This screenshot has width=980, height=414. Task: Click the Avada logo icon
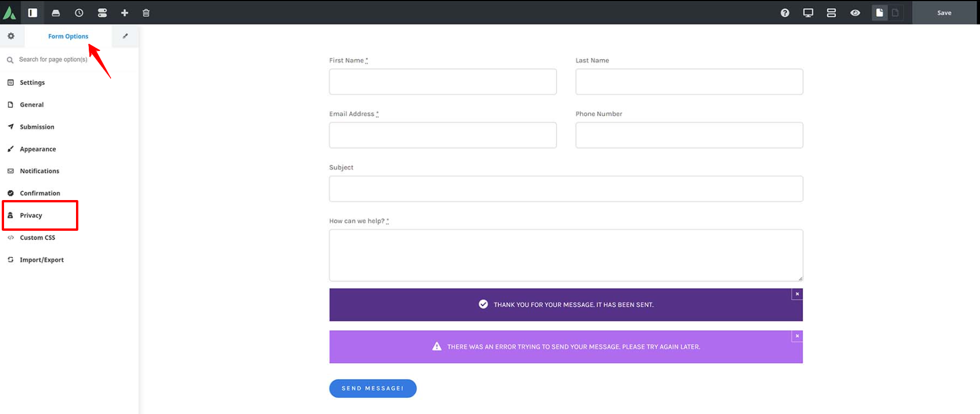(10, 12)
